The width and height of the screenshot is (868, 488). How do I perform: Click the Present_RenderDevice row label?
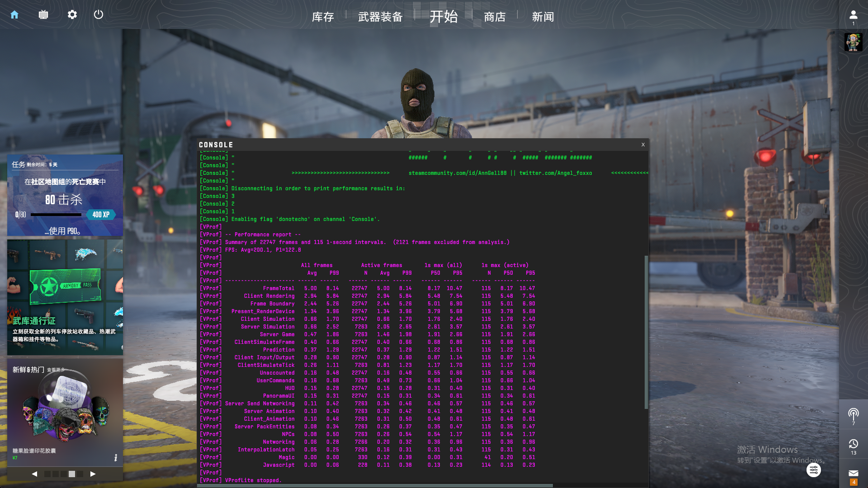[x=263, y=311]
